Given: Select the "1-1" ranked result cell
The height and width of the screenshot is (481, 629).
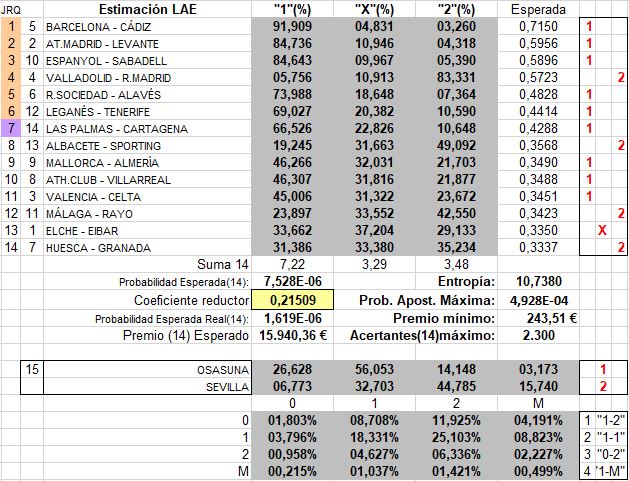Looking at the screenshot, I should (611, 437).
